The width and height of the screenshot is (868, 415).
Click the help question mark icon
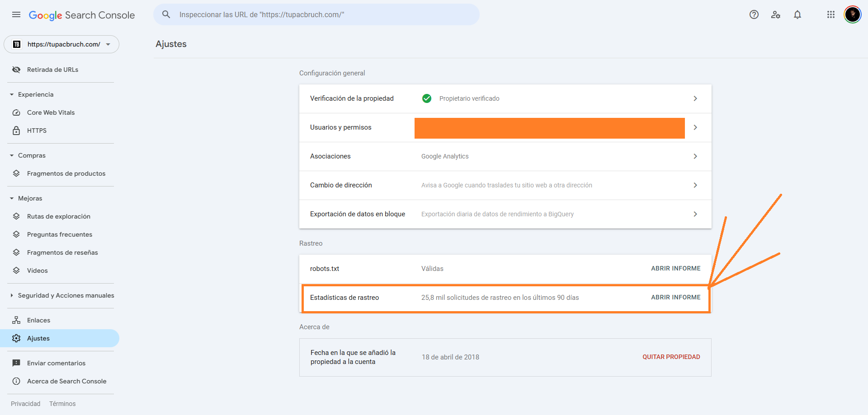click(754, 14)
